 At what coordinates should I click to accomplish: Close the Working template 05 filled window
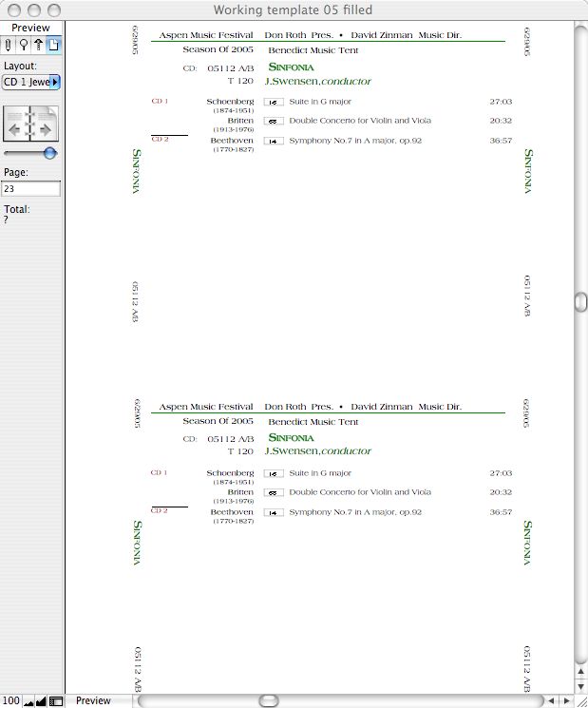tap(14, 10)
